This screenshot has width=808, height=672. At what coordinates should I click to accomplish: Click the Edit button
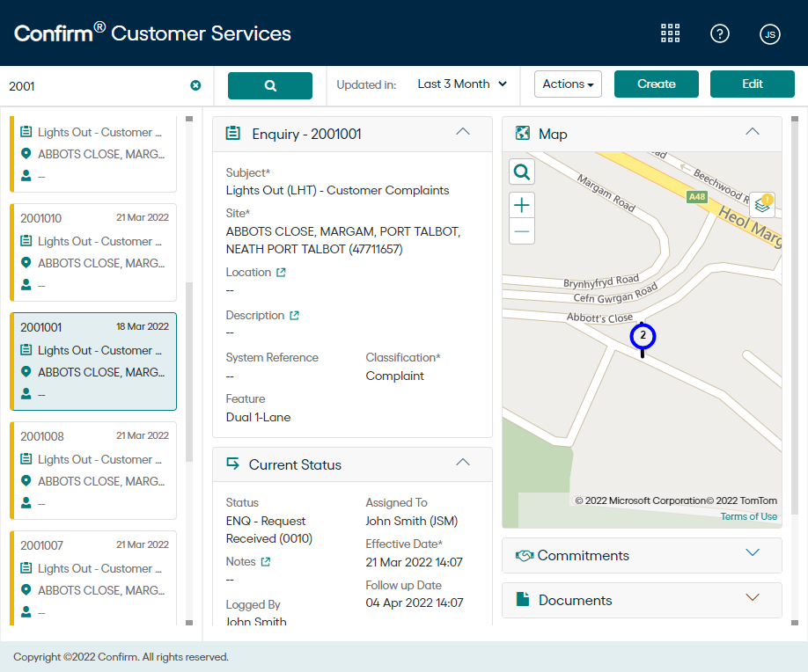(x=753, y=84)
